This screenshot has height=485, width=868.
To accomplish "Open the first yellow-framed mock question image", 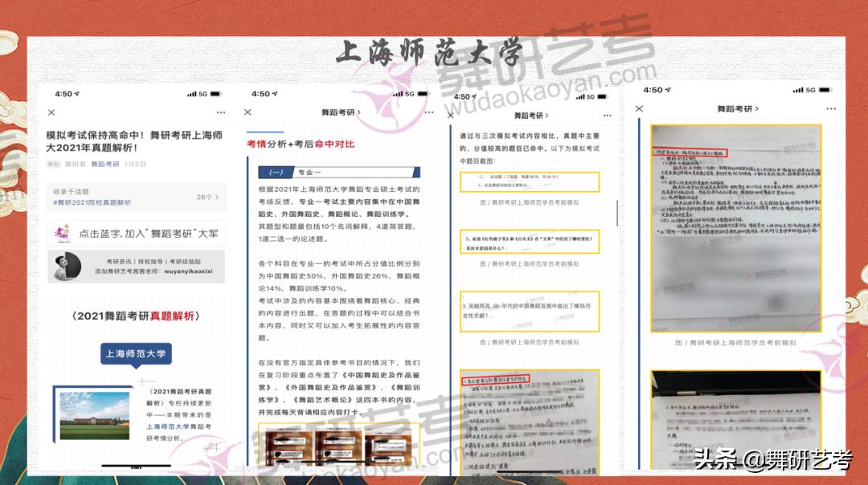I will click(529, 182).
